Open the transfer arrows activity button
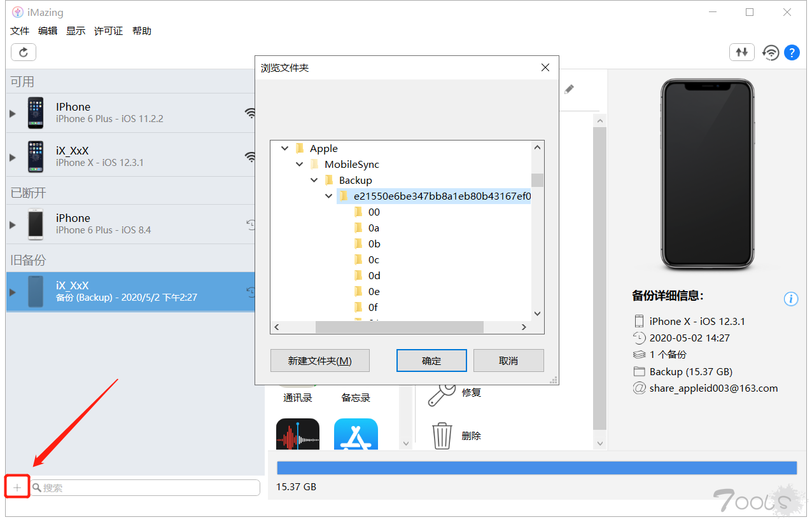Viewport: 812px width, 522px height. tap(742, 52)
